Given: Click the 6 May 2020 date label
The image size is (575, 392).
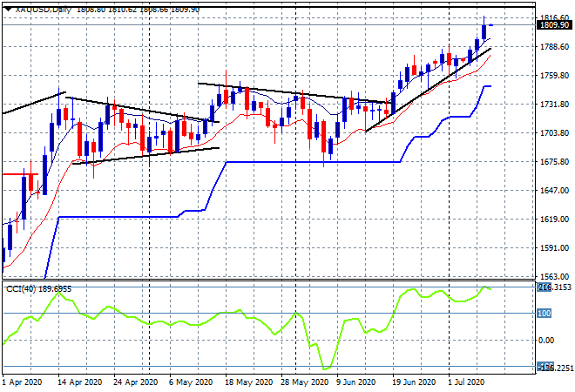Looking at the screenshot, I should (191, 382).
